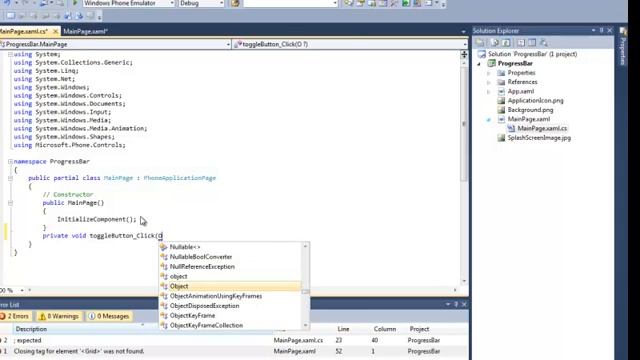Click the green icon in the top-right toolbar
Viewport: 640px width, 360px height.
click(406, 3)
